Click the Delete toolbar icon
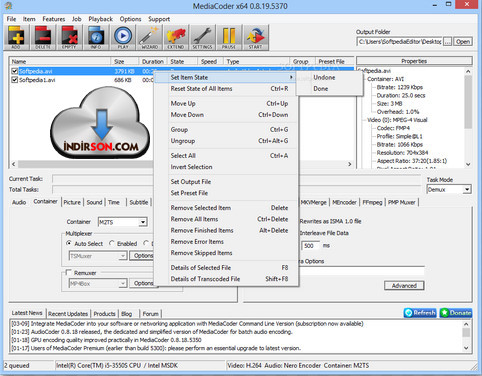 43,37
